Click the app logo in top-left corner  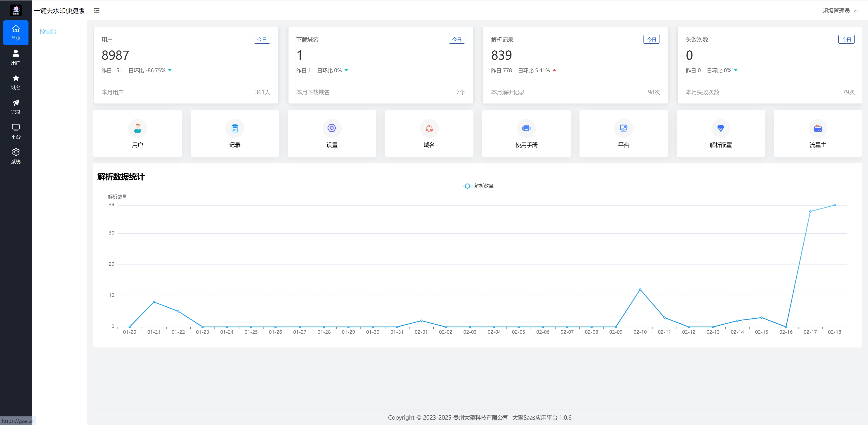pyautogui.click(x=16, y=10)
